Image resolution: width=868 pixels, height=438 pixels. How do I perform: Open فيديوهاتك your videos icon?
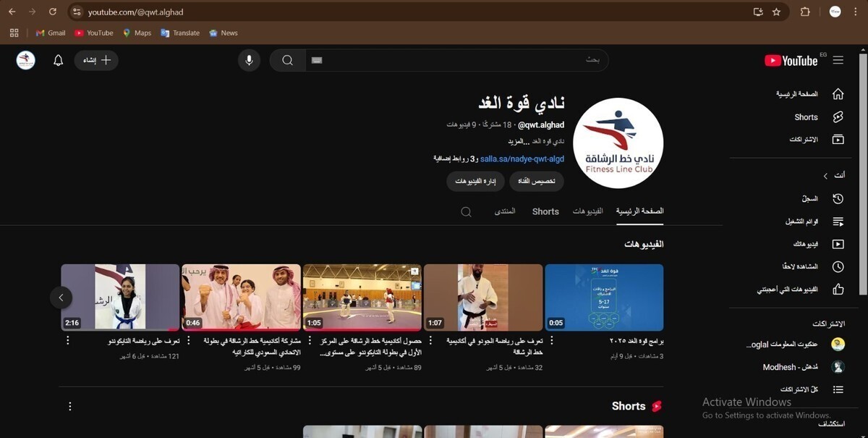coord(838,244)
